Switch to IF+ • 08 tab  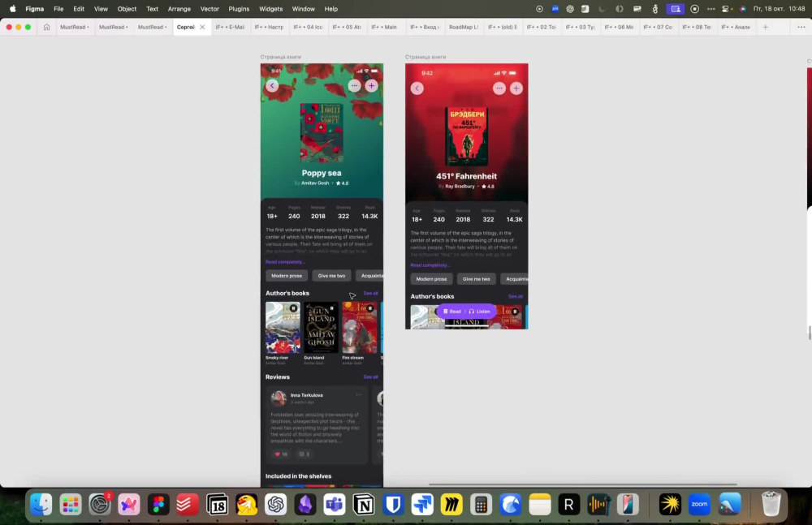coord(697,27)
